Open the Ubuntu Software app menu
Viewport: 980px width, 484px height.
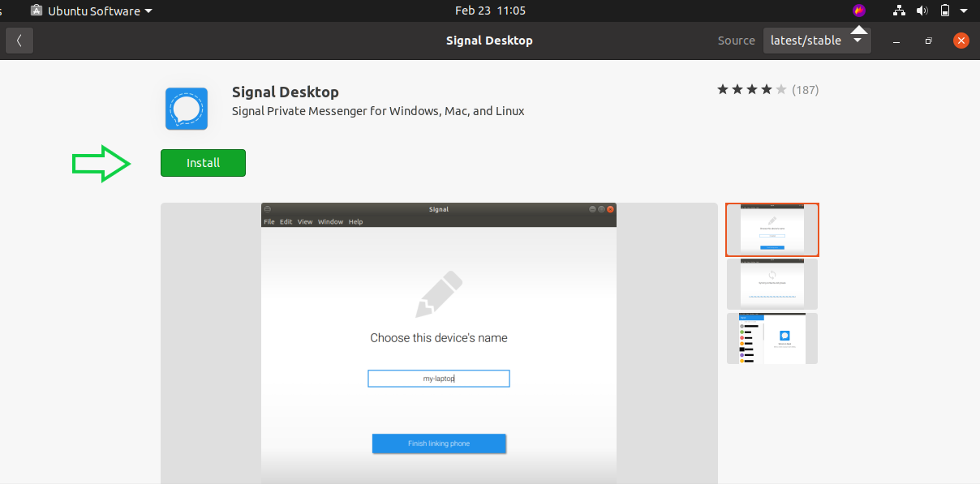click(x=92, y=11)
